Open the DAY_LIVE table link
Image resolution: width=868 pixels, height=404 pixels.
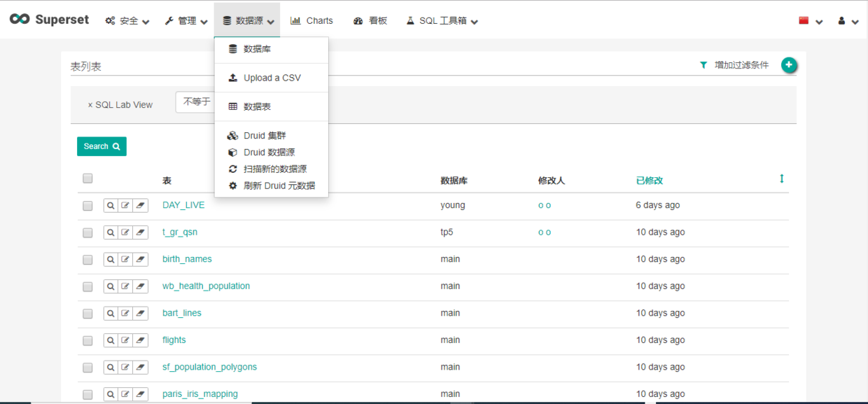pos(183,205)
